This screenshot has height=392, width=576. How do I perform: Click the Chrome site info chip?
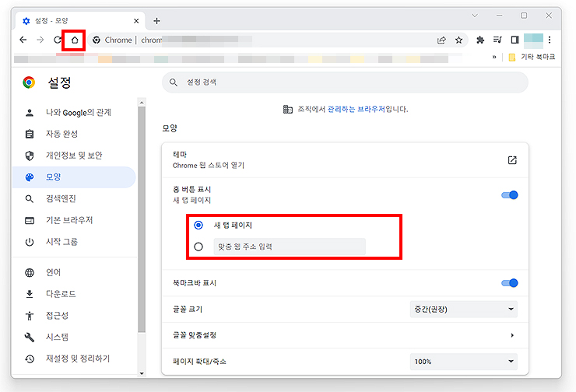click(x=112, y=40)
